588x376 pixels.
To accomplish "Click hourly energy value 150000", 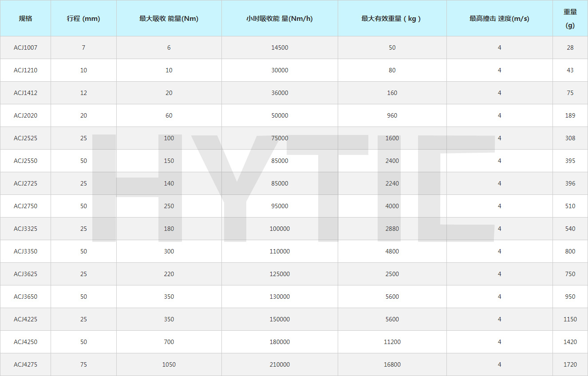I will pyautogui.click(x=280, y=319).
